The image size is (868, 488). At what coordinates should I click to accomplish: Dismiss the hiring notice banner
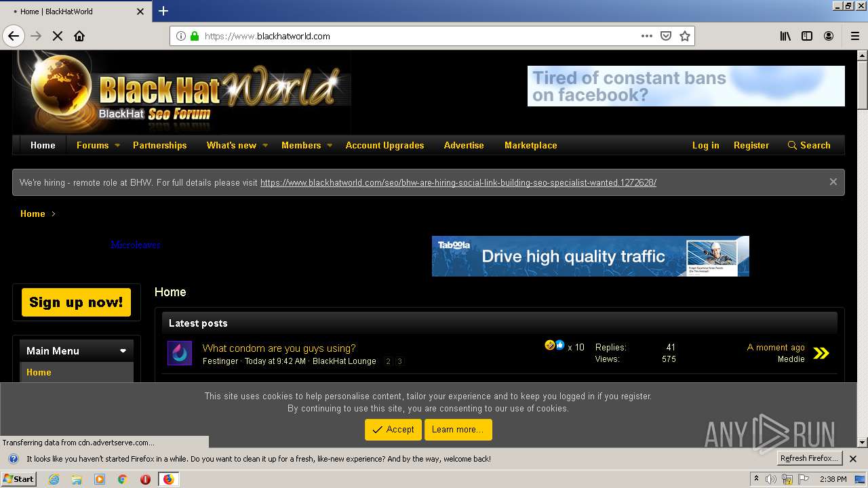pos(833,182)
